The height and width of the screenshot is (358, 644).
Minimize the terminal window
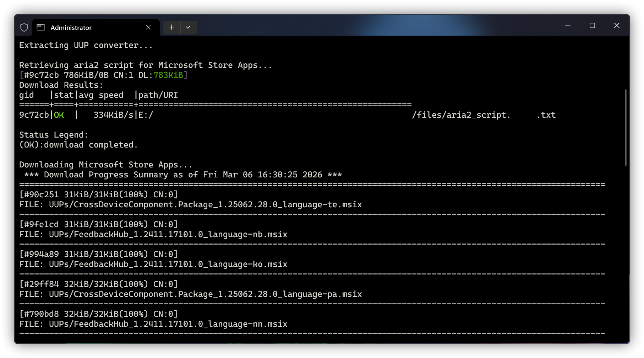(x=568, y=26)
